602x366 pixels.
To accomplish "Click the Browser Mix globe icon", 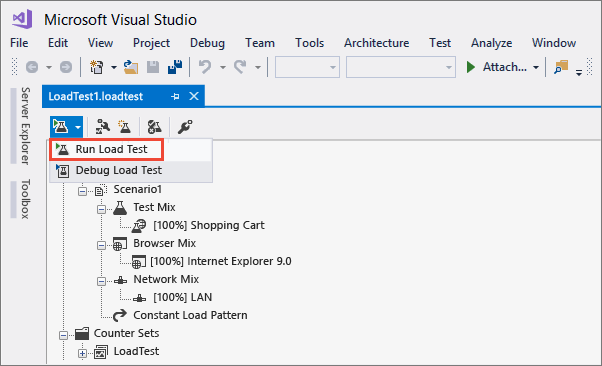I will [119, 244].
